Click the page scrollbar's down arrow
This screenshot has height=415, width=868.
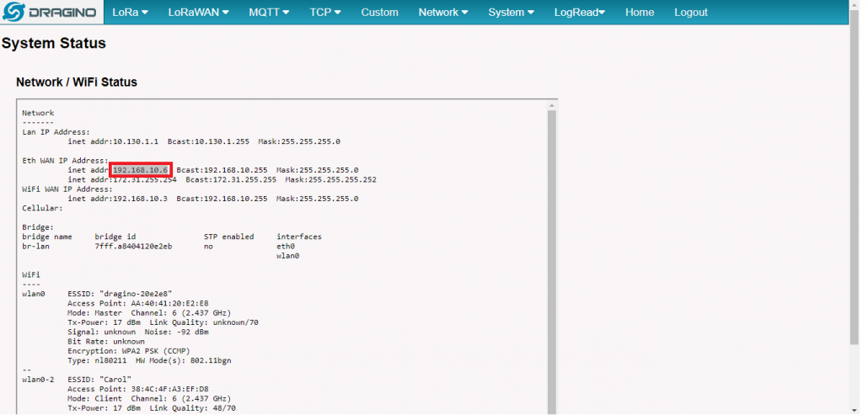point(854,409)
